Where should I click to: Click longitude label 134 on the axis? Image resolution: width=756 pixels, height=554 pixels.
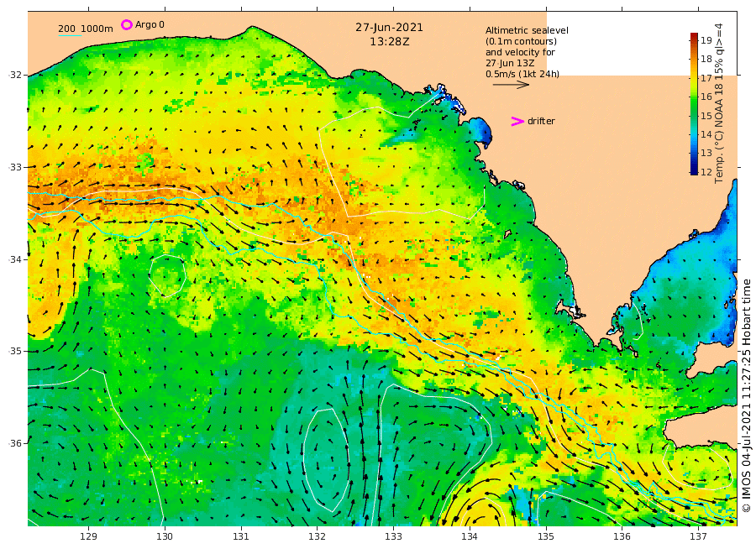[x=470, y=536]
